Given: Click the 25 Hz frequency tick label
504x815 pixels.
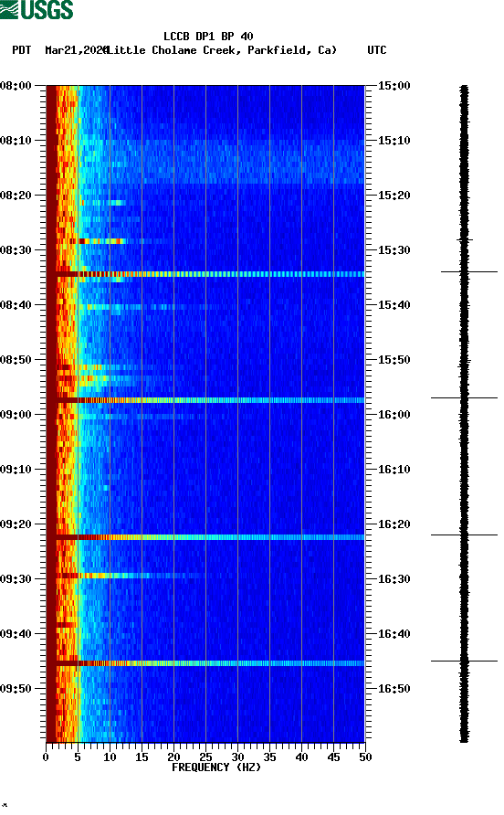Looking at the screenshot, I should [x=205, y=757].
